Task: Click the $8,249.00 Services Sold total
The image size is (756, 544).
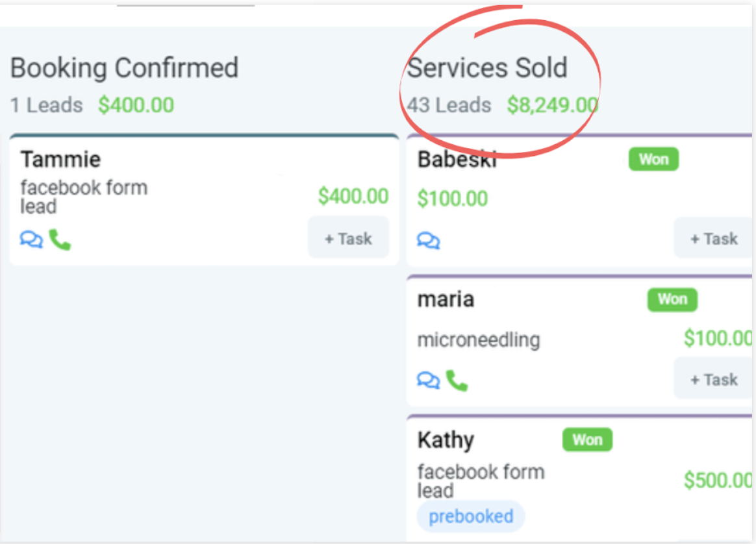Action: point(553,105)
